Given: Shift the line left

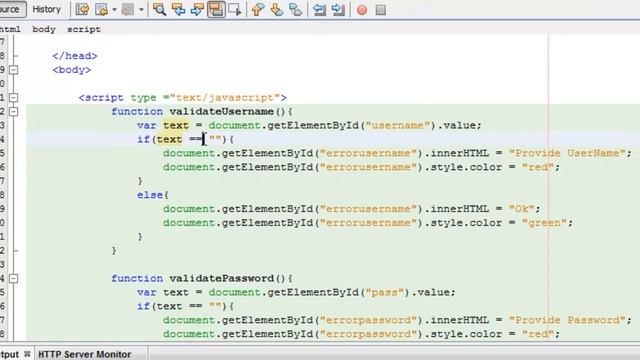Looking at the screenshot, I should point(319,9).
